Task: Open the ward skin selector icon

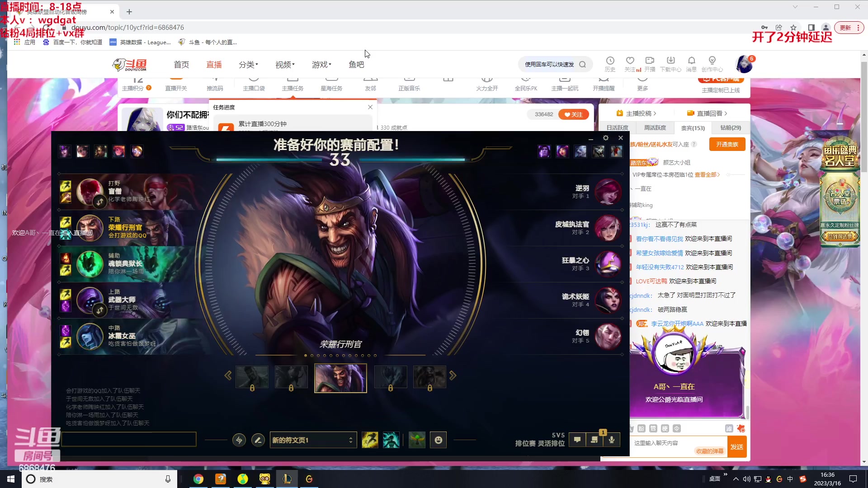Action: (417, 440)
